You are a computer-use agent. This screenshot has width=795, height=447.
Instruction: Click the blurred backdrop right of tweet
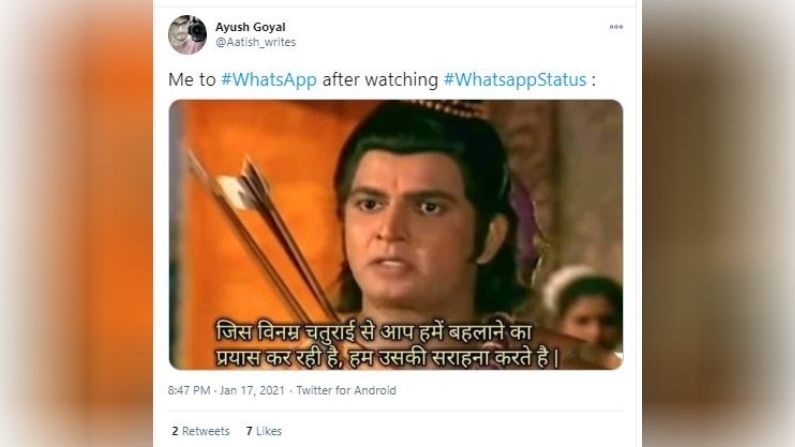coord(718,224)
